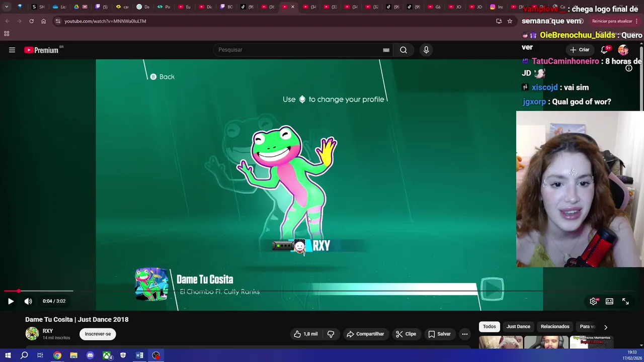
Task: Open the Chrome apps grid shortcut
Action: (7, 34)
